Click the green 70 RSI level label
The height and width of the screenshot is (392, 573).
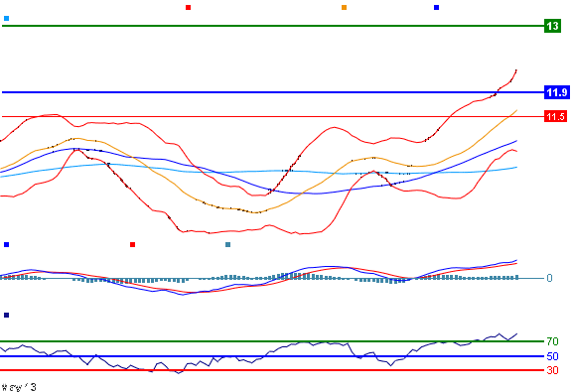[552, 341]
